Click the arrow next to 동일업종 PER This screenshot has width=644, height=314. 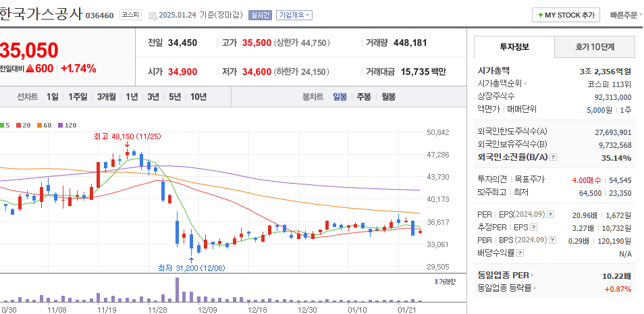tap(533, 276)
